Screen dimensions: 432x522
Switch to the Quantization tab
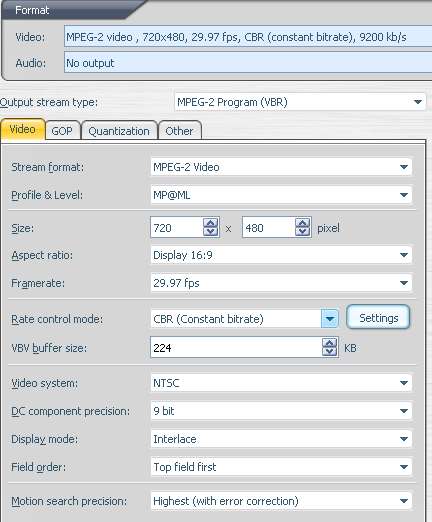(119, 131)
